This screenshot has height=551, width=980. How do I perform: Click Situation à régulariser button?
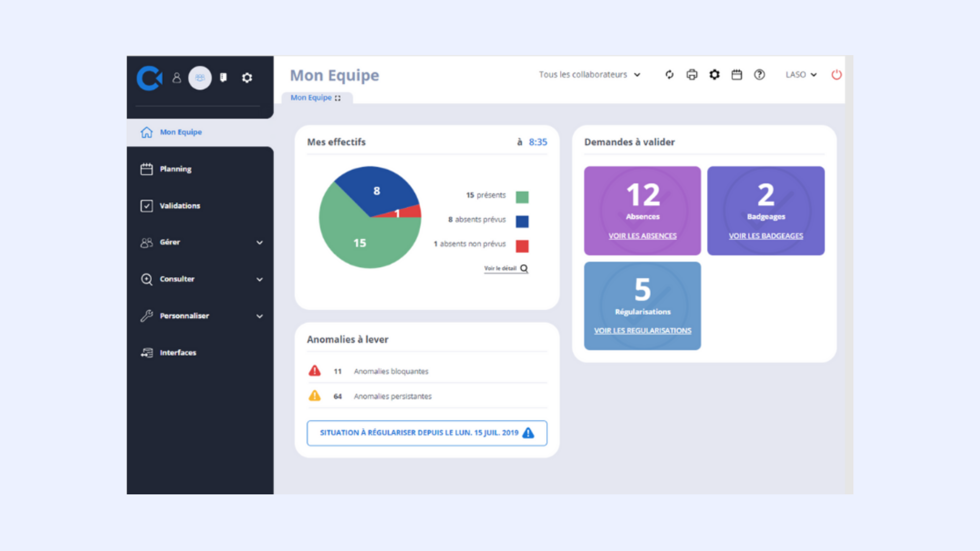pos(427,433)
